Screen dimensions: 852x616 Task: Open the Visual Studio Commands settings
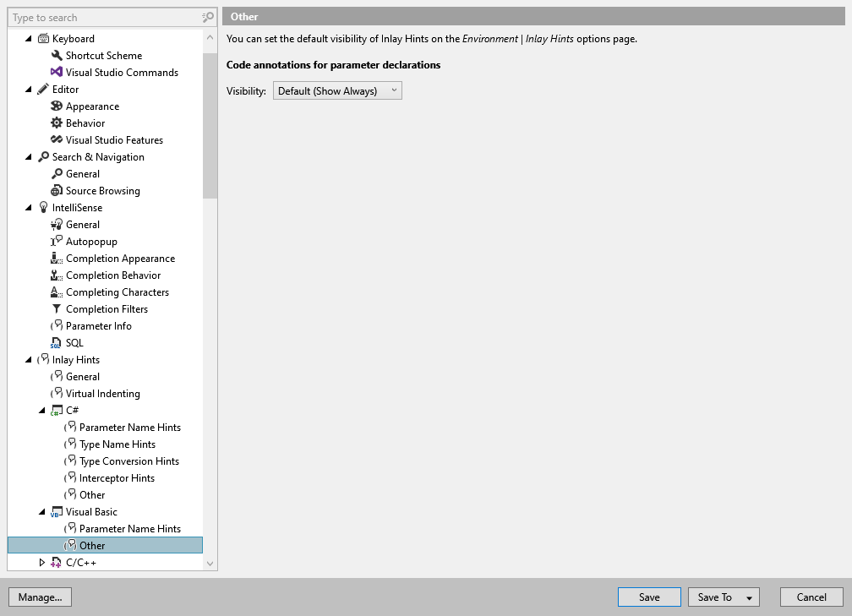coord(122,72)
